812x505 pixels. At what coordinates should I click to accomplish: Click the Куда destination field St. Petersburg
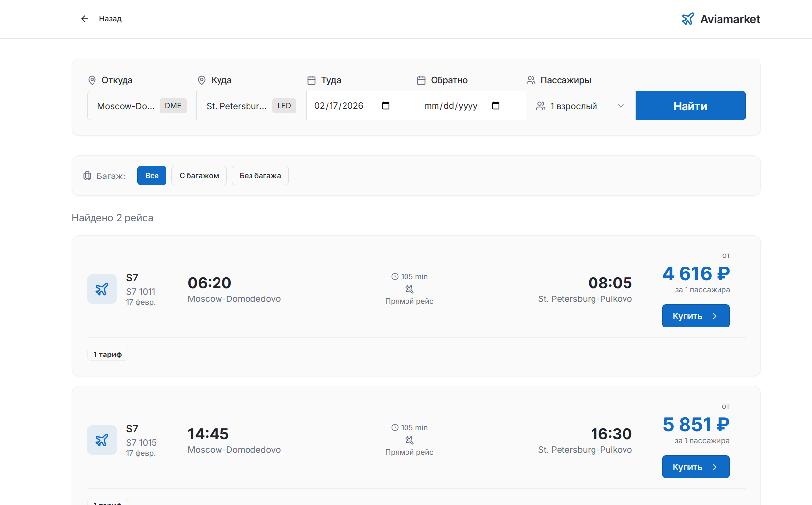click(251, 106)
